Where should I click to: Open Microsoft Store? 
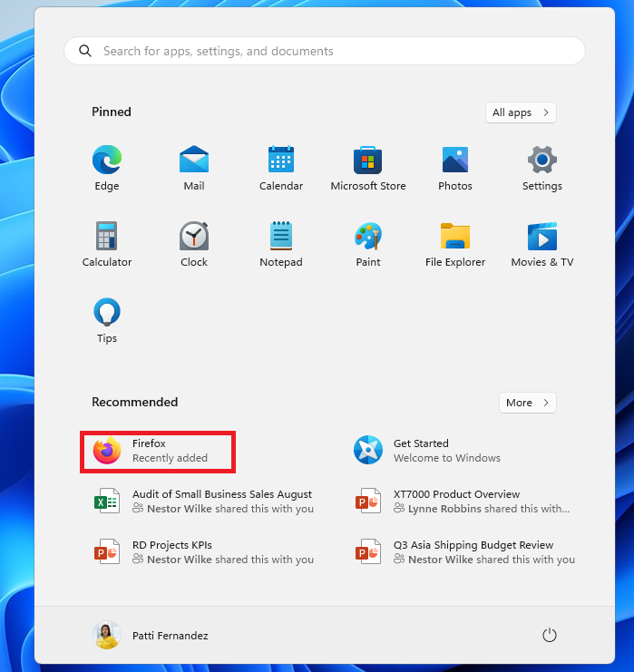tap(368, 168)
